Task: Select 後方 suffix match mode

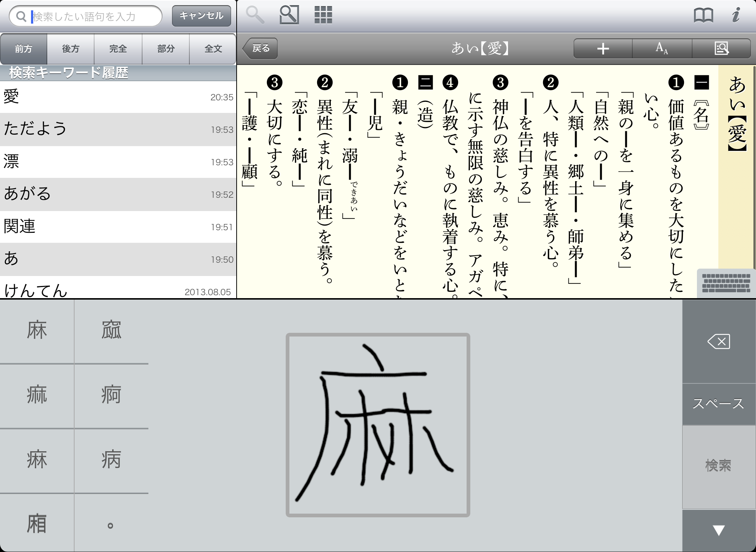Action: [71, 49]
